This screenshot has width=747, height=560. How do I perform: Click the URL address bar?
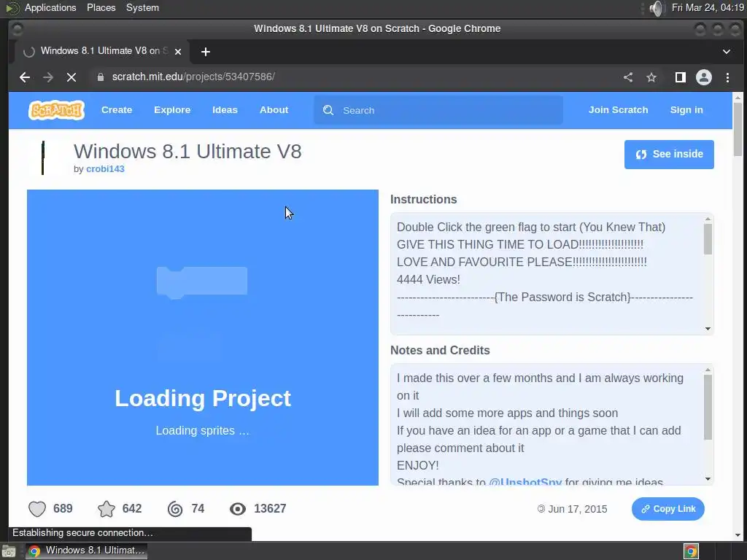point(352,77)
